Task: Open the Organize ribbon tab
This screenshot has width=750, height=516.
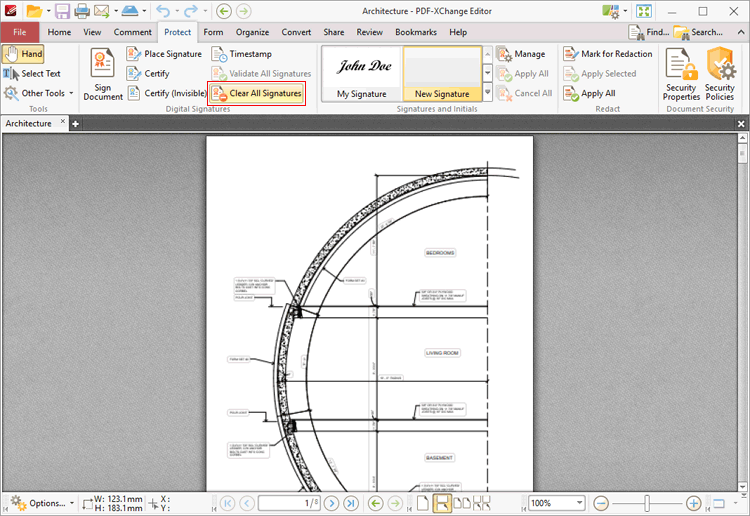Action: pos(252,32)
